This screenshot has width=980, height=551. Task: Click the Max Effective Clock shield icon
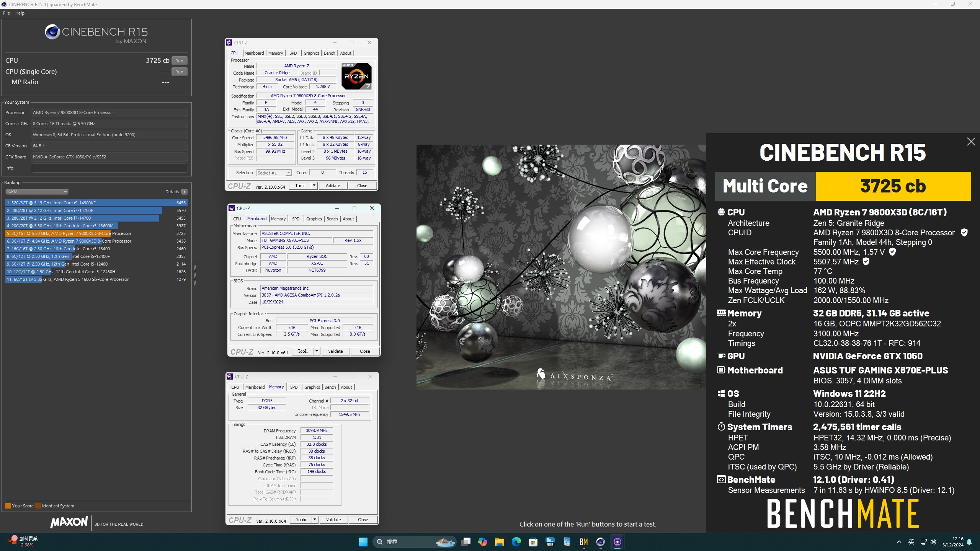tap(866, 262)
